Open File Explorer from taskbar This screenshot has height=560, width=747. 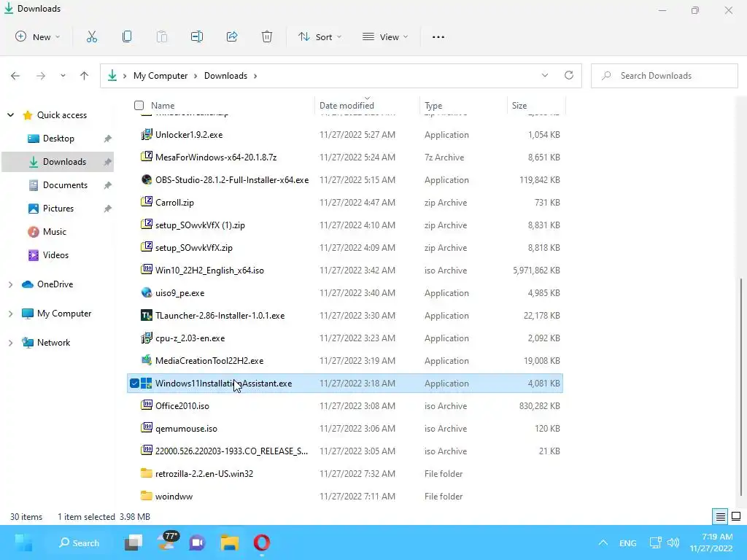pos(230,542)
